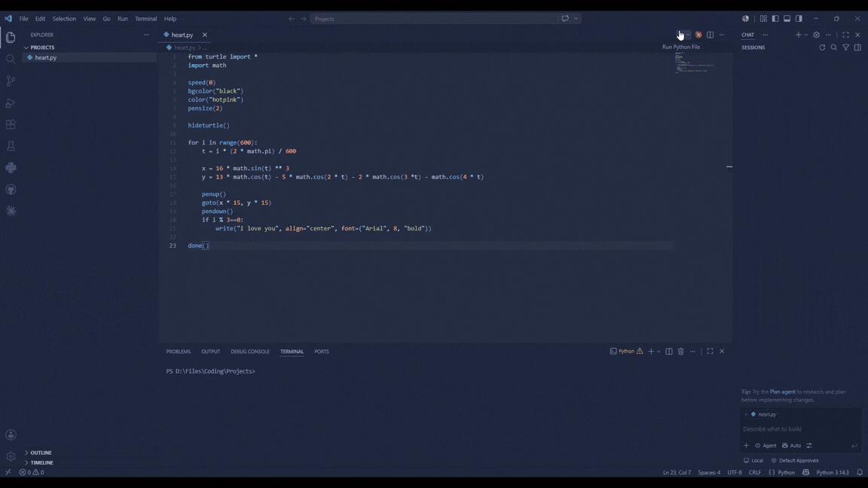The width and height of the screenshot is (868, 488).
Task: Click Run Python File play button
Action: point(680,35)
